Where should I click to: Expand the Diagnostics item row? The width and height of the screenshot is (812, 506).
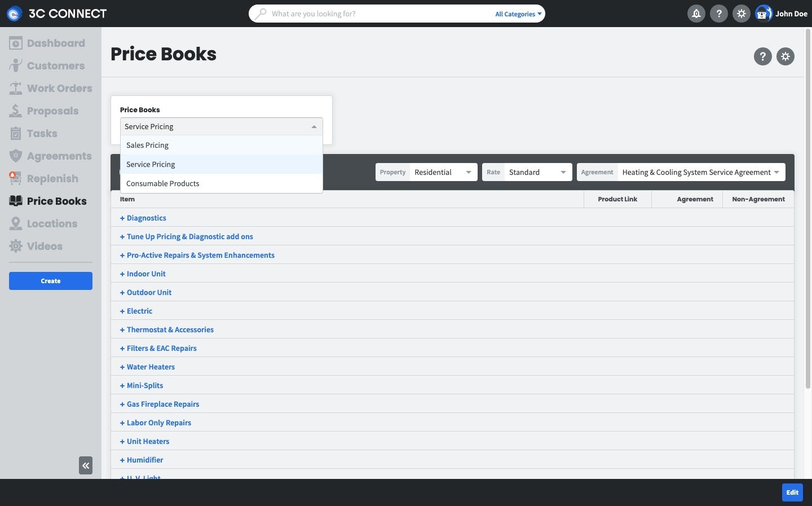click(143, 218)
